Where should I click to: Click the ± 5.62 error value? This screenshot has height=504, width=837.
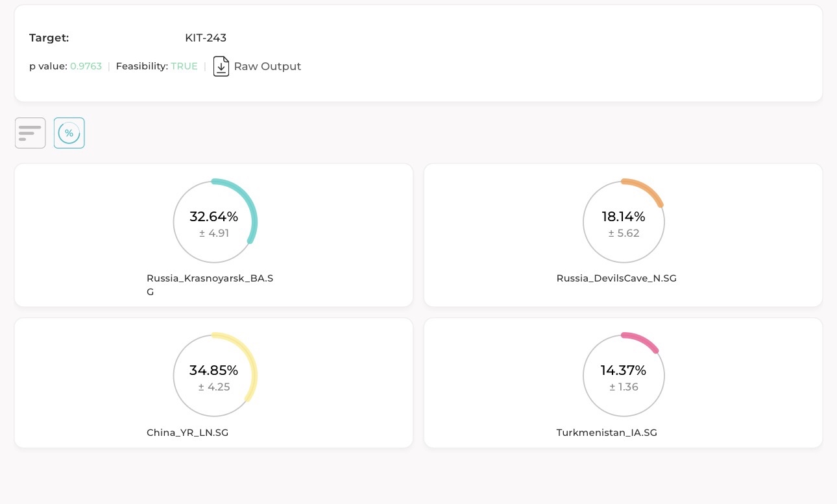coord(624,233)
